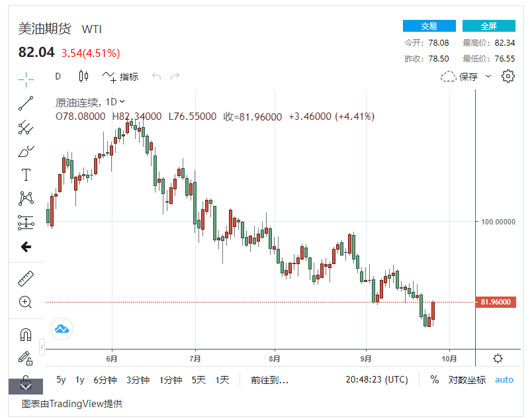Open chart settings gear in top toolbar

click(x=508, y=76)
